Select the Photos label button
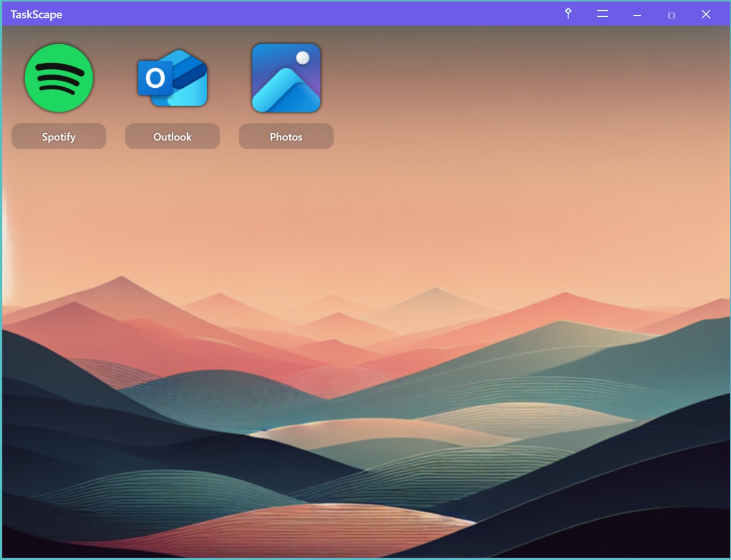Image resolution: width=731 pixels, height=560 pixels. coord(286,137)
